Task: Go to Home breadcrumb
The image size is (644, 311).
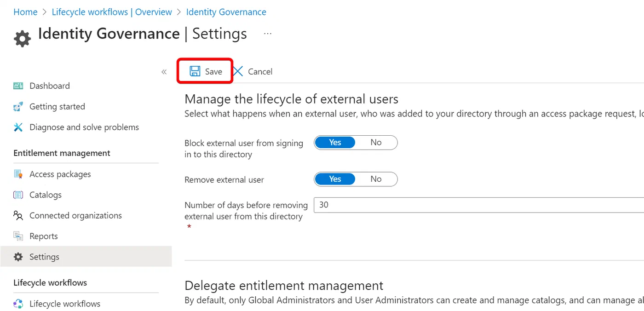Action: coord(25,12)
